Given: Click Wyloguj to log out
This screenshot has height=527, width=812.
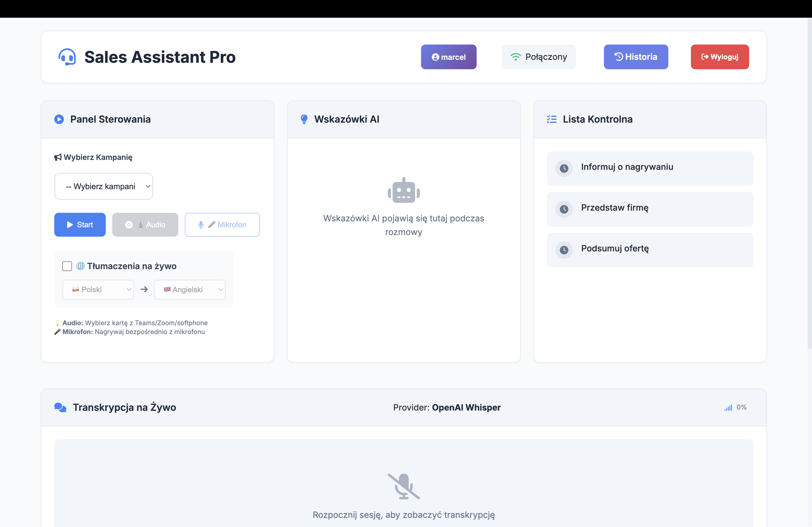Looking at the screenshot, I should point(720,57).
